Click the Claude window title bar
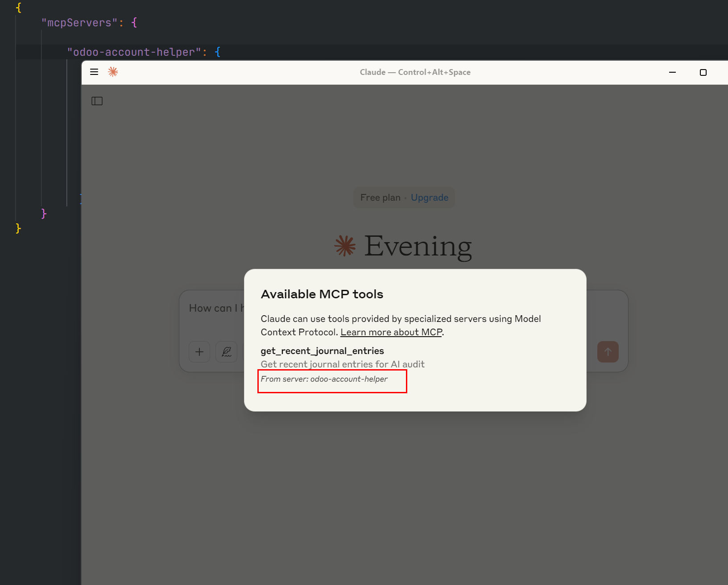Screen dimensions: 728x585 point(415,72)
